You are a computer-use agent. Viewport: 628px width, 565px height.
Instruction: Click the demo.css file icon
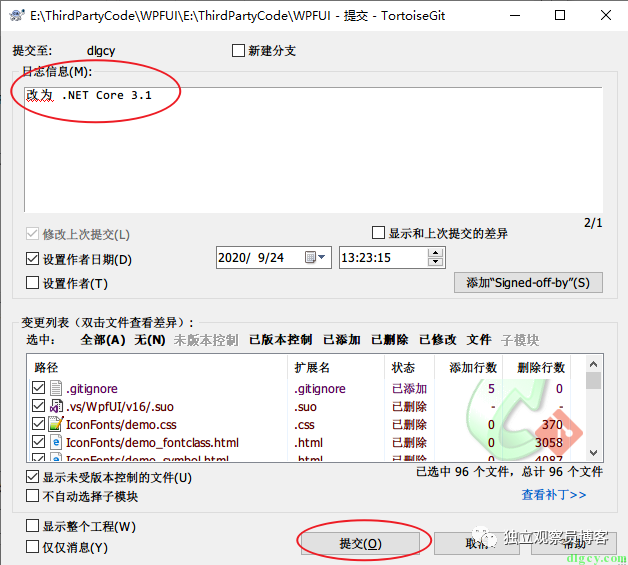point(56,424)
